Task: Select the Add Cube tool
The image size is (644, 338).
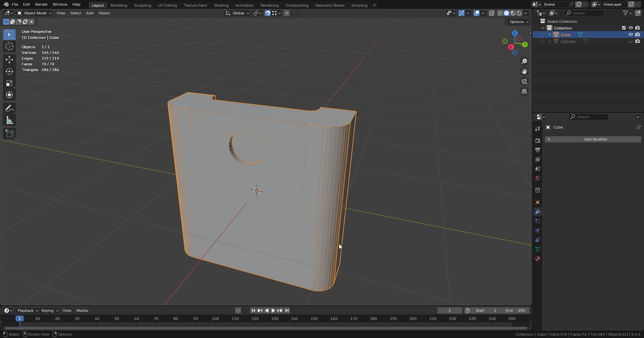Action: pyautogui.click(x=9, y=134)
